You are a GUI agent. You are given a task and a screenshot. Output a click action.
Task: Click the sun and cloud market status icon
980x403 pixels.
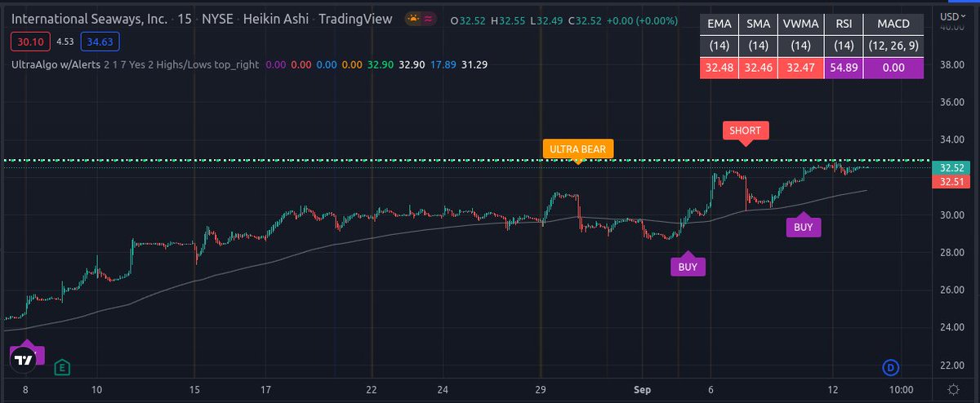point(412,19)
